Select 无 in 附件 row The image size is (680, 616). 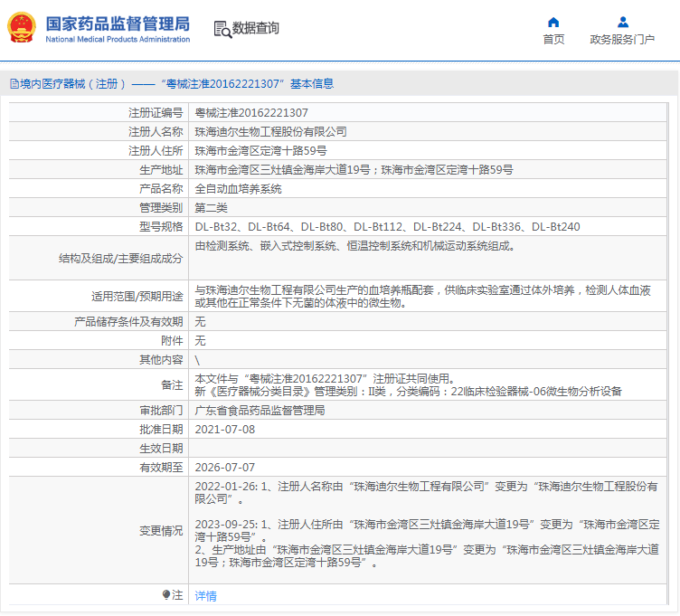pos(200,340)
